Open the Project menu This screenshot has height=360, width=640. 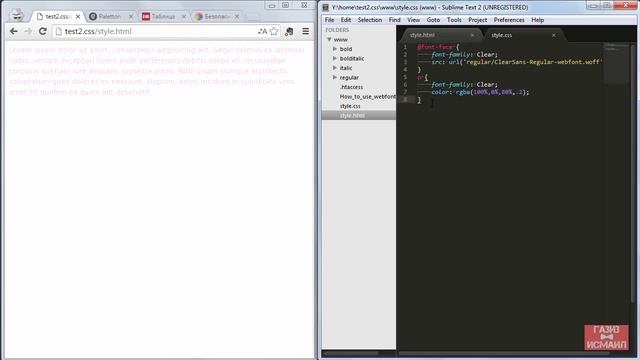click(478, 20)
